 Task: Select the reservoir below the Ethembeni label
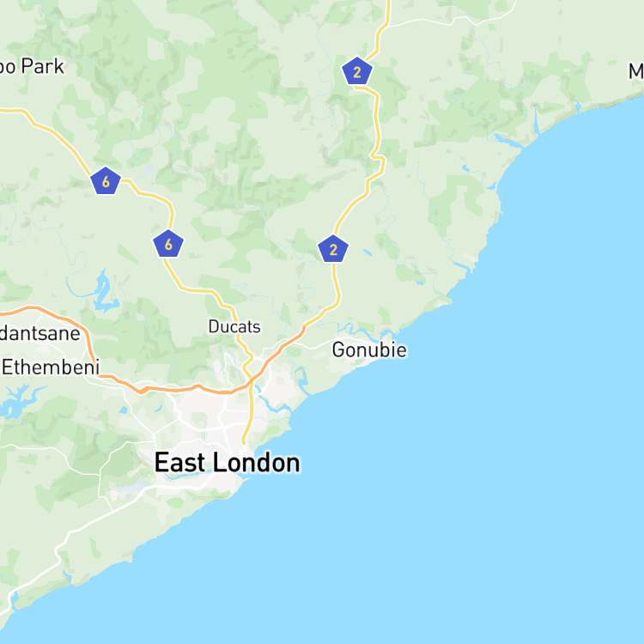pos(21,400)
